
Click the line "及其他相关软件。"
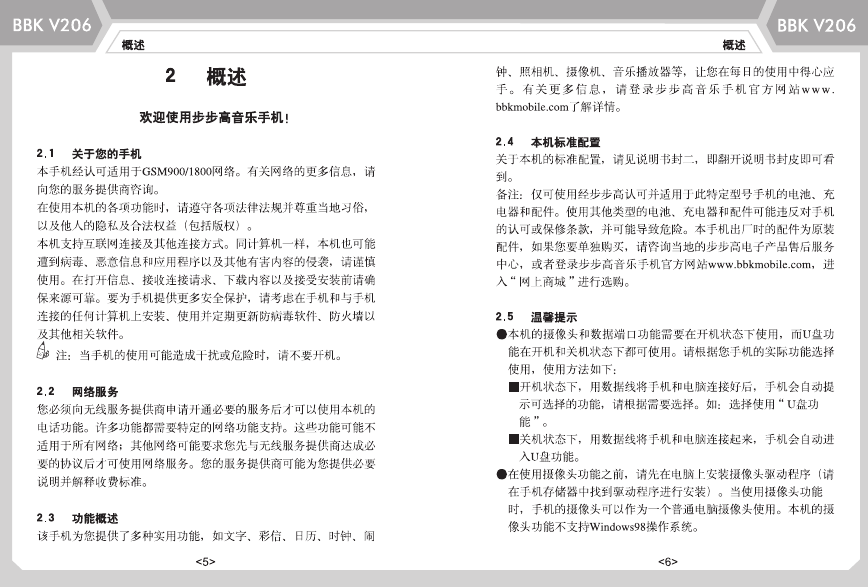(81, 334)
